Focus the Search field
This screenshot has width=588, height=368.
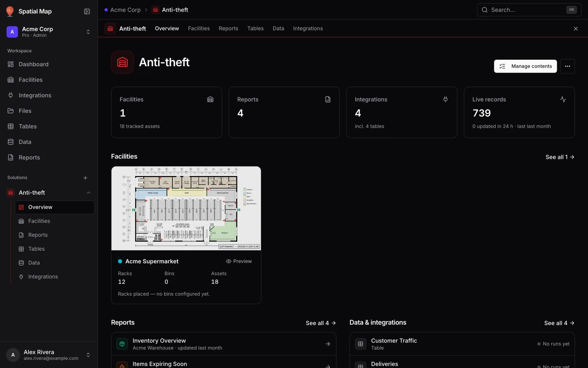(x=529, y=10)
